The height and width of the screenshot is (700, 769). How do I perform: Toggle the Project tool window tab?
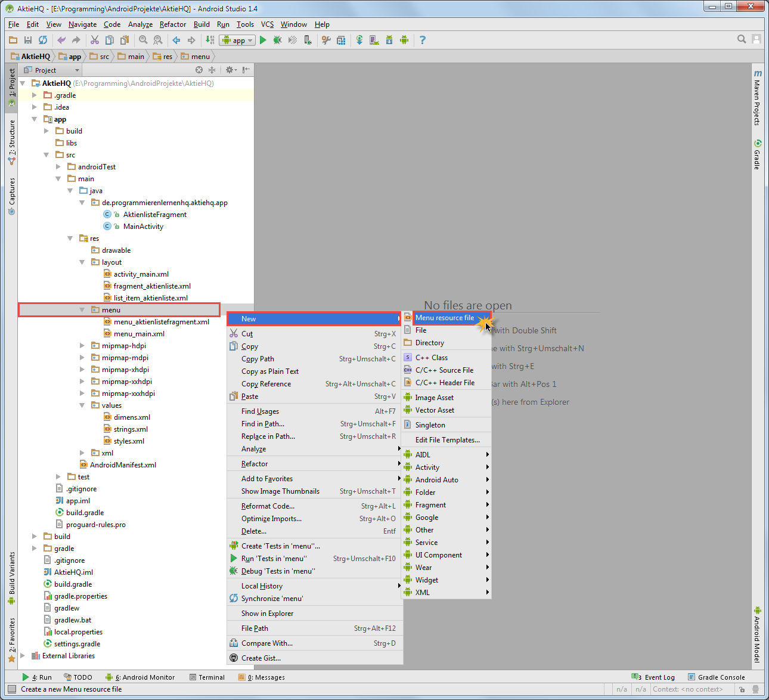tap(11, 88)
